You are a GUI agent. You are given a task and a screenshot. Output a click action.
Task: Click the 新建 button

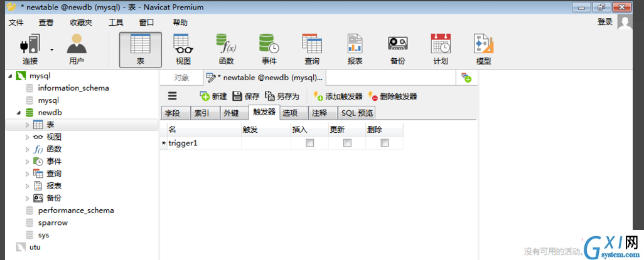[x=213, y=96]
